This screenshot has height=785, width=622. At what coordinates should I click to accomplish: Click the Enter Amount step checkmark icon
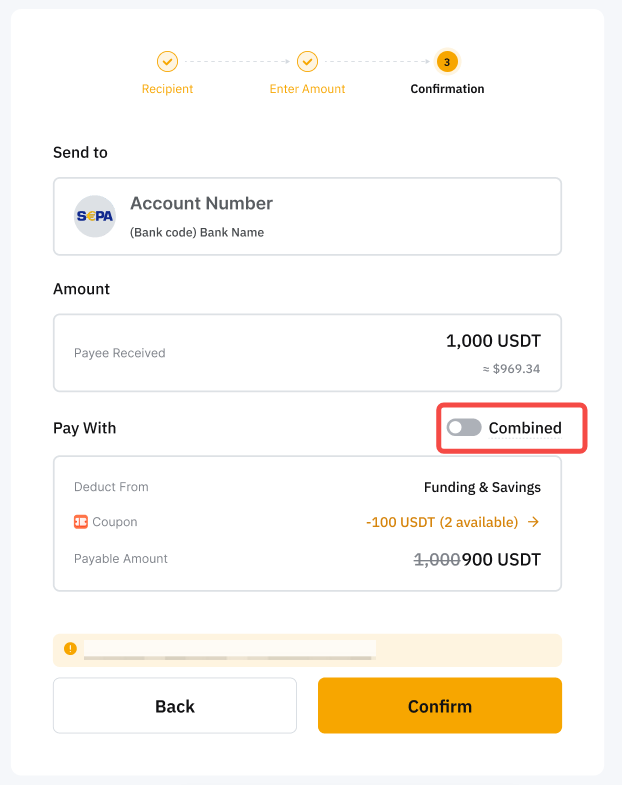pos(307,62)
